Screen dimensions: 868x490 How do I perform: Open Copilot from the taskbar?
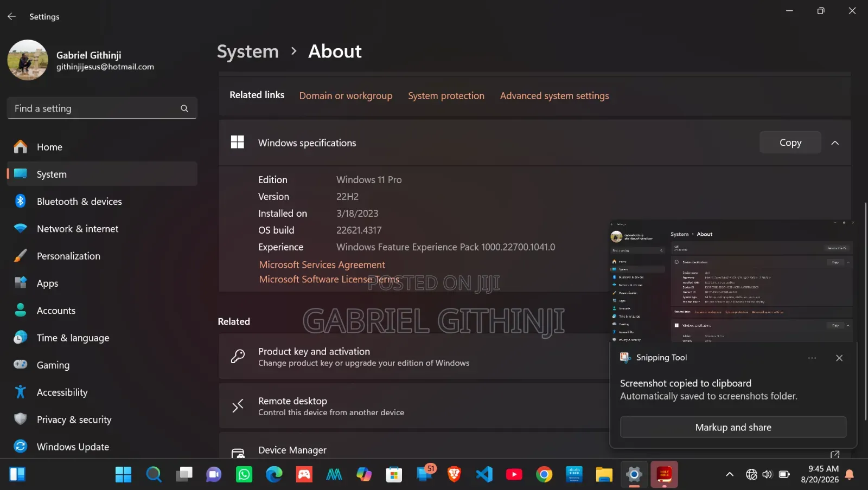click(364, 475)
